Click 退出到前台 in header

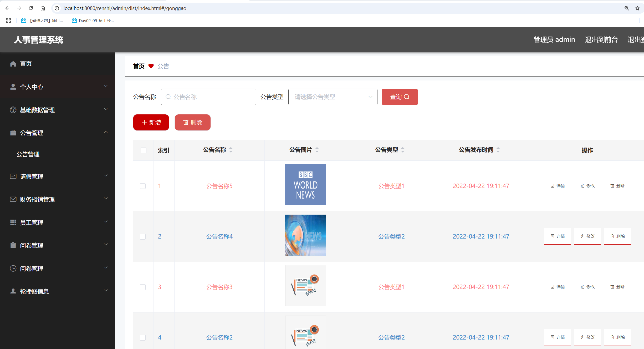[601, 40]
